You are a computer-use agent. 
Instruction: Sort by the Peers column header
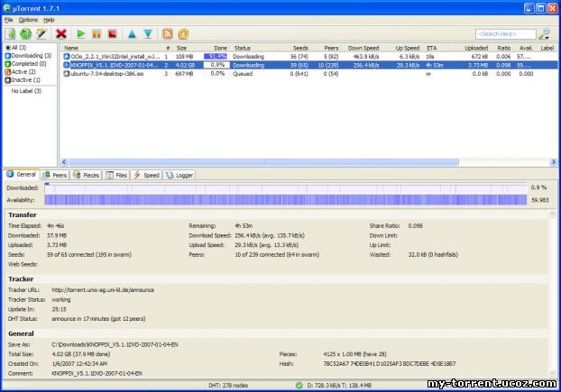[x=326, y=48]
